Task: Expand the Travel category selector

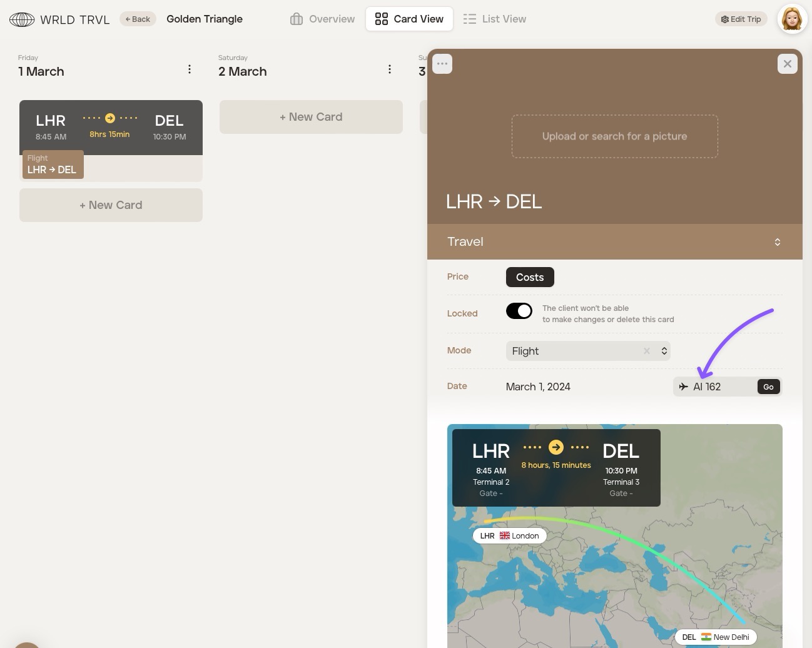Action: click(777, 242)
